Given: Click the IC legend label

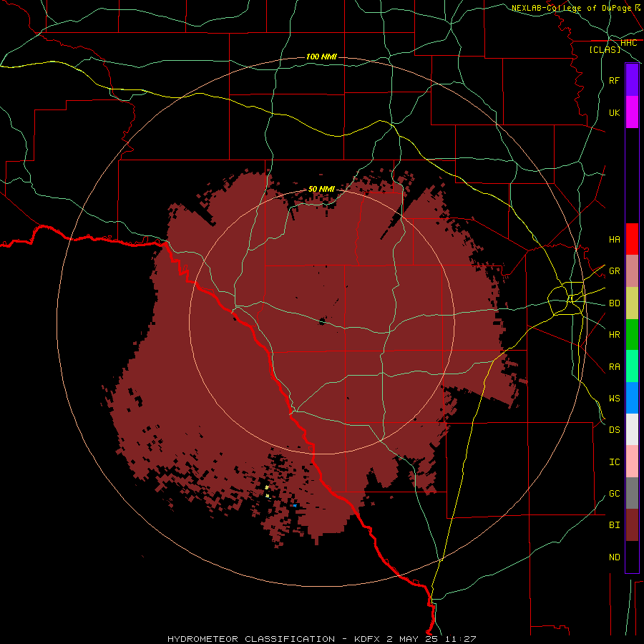Looking at the screenshot, I should (x=615, y=462).
